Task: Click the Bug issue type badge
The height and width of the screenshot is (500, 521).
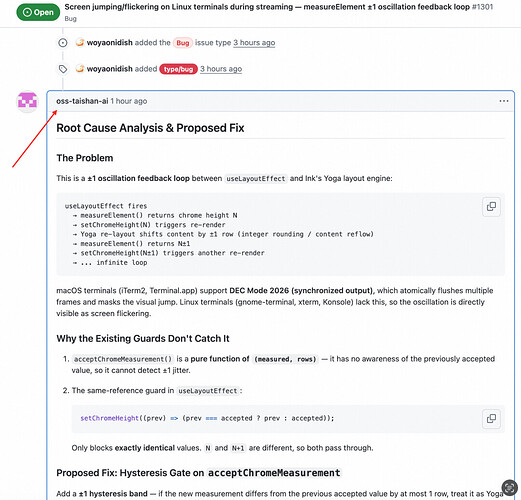Action: click(183, 43)
